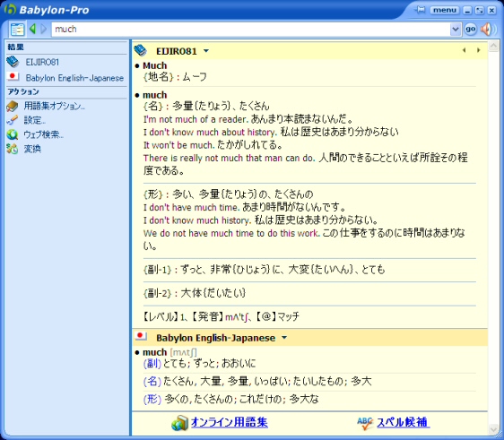Screen dimensions: 504x440
Task: Click the 結果 results section header
Action: pyautogui.click(x=16, y=47)
